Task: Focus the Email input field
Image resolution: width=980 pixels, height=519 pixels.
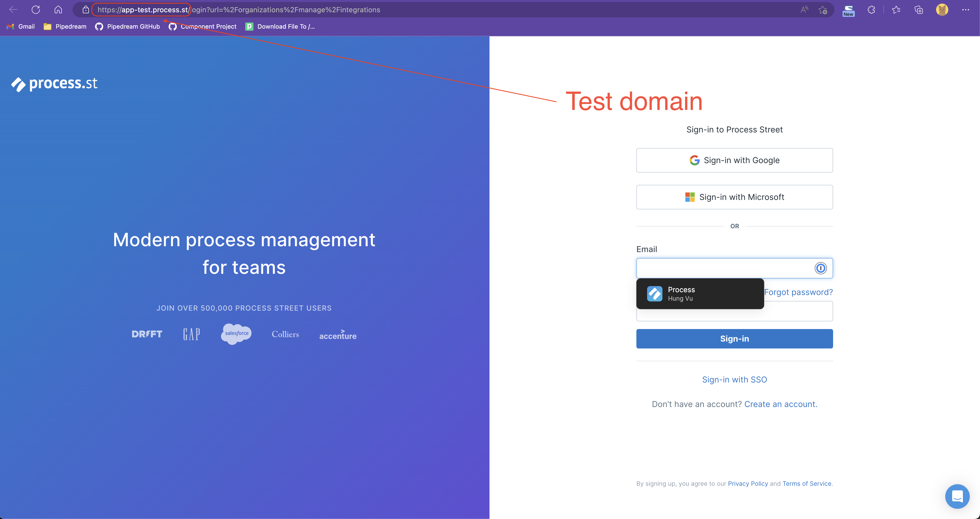Action: point(734,268)
